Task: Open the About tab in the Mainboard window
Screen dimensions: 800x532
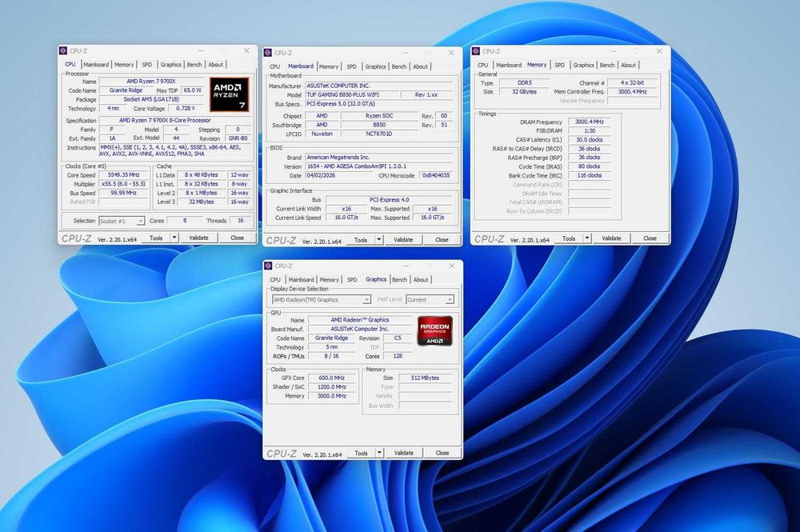Action: 421,67
